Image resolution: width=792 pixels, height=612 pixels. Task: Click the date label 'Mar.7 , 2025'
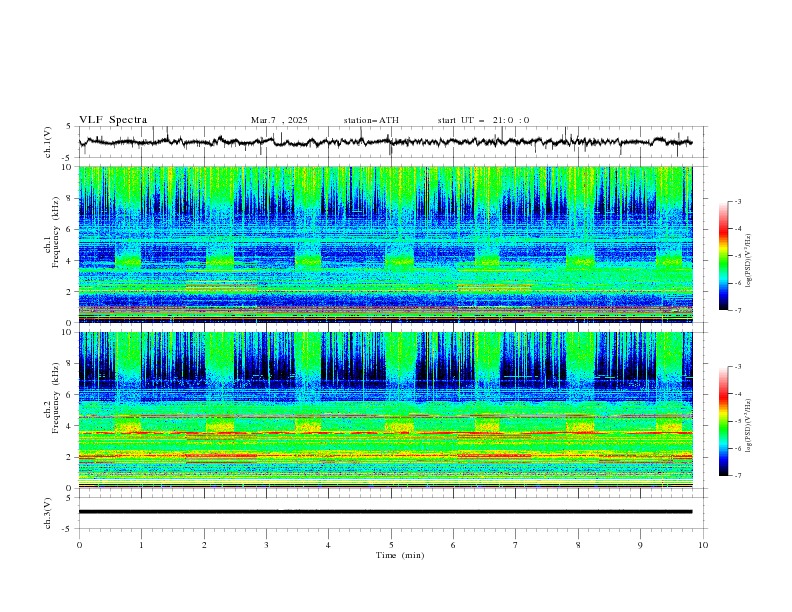point(279,120)
